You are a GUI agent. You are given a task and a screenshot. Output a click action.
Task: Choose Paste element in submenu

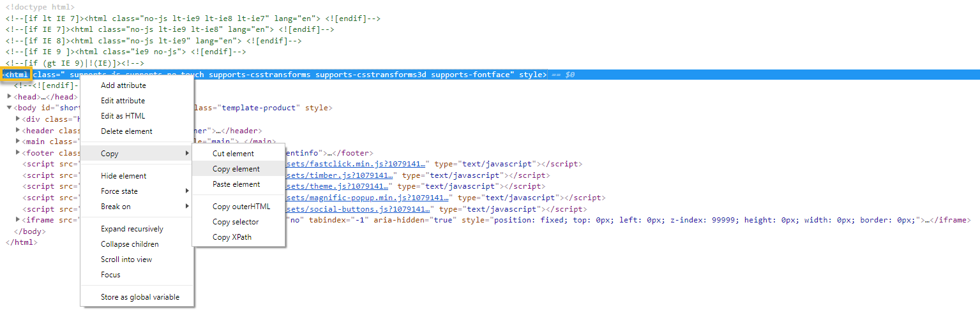(x=239, y=184)
